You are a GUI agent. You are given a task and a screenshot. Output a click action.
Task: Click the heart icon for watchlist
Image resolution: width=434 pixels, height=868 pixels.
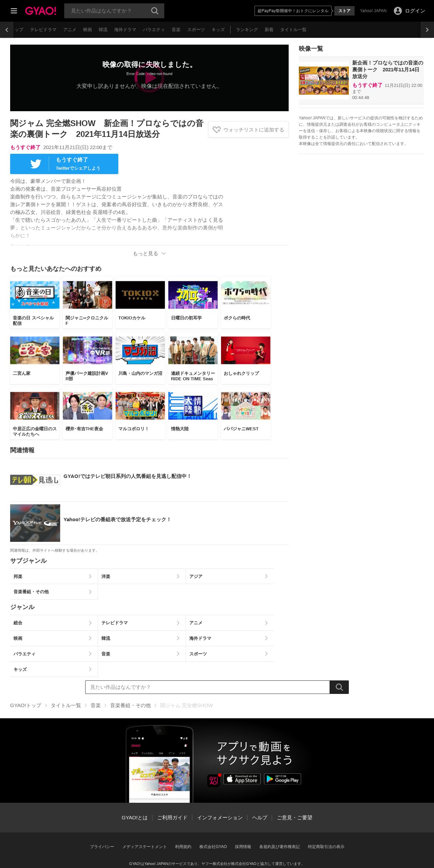[x=216, y=129]
